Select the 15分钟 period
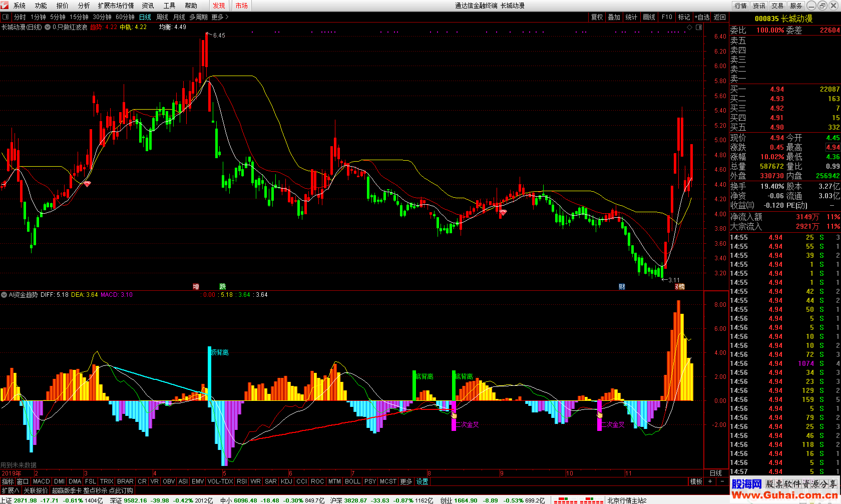This screenshot has width=841, height=504. pyautogui.click(x=79, y=17)
